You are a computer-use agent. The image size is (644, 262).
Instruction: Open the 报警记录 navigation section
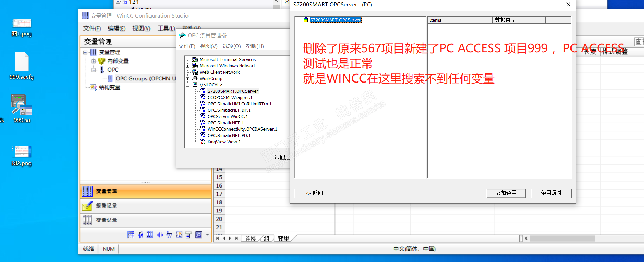[146, 206]
